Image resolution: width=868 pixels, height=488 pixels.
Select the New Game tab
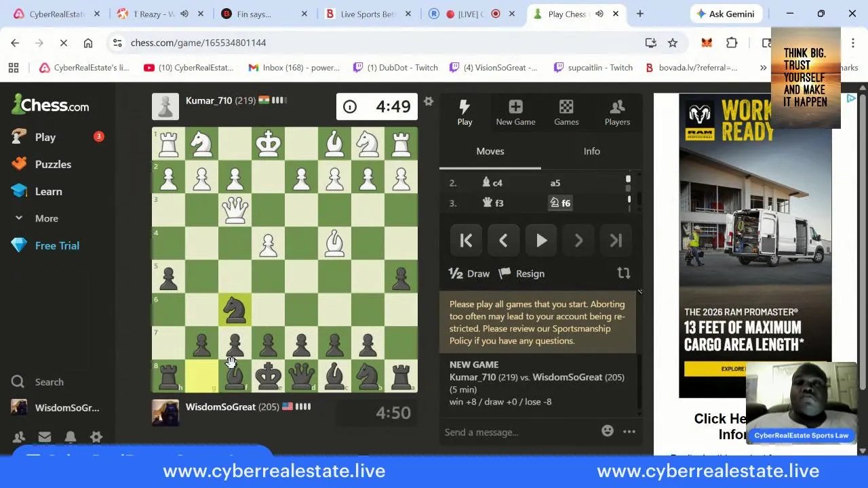tap(515, 113)
